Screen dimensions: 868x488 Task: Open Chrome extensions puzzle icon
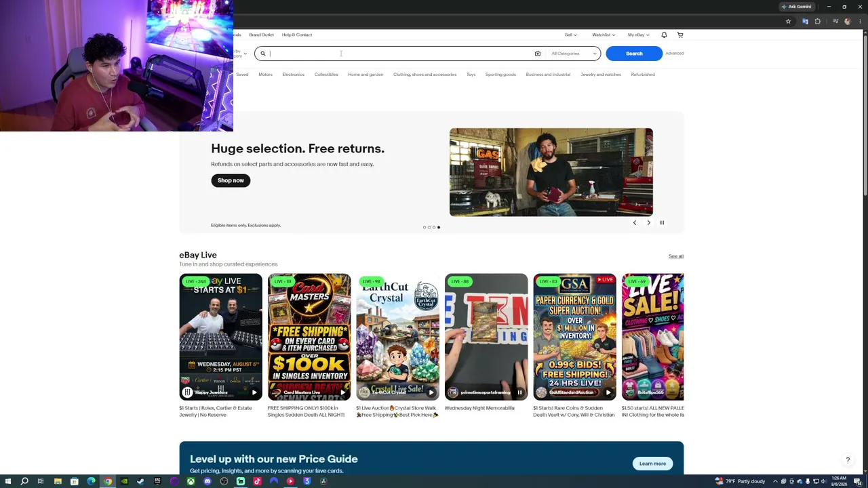pos(817,21)
